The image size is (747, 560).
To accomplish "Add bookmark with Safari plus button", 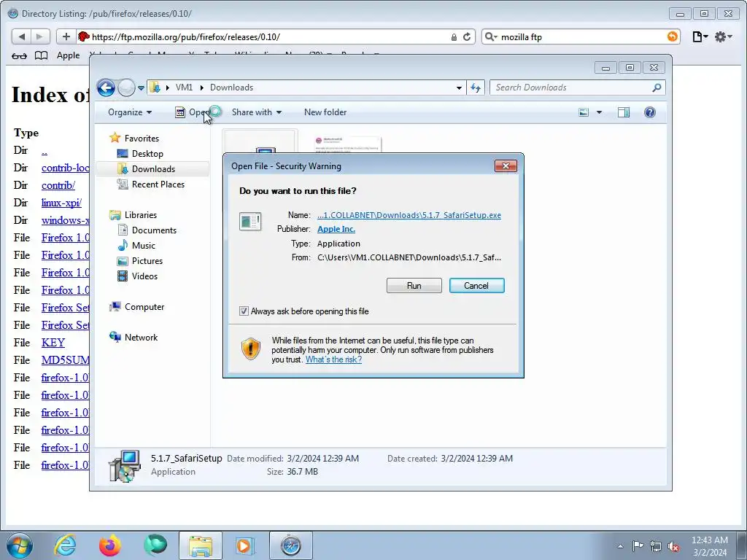I will pyautogui.click(x=66, y=36).
